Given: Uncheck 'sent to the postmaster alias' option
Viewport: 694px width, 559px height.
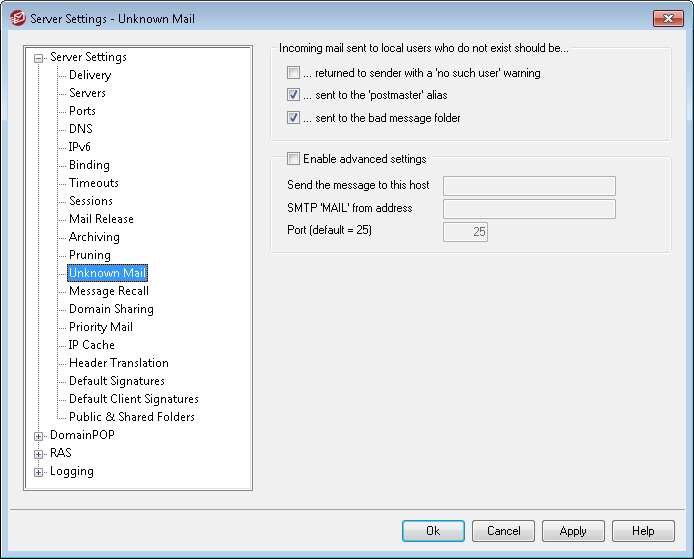Looking at the screenshot, I should (293, 95).
